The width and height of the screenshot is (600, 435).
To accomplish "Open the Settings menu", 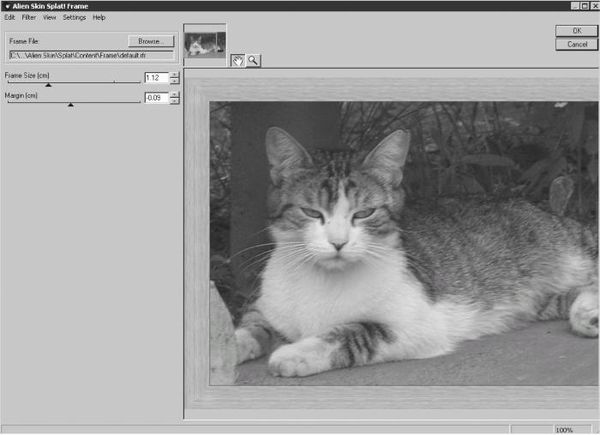I will pyautogui.click(x=74, y=17).
